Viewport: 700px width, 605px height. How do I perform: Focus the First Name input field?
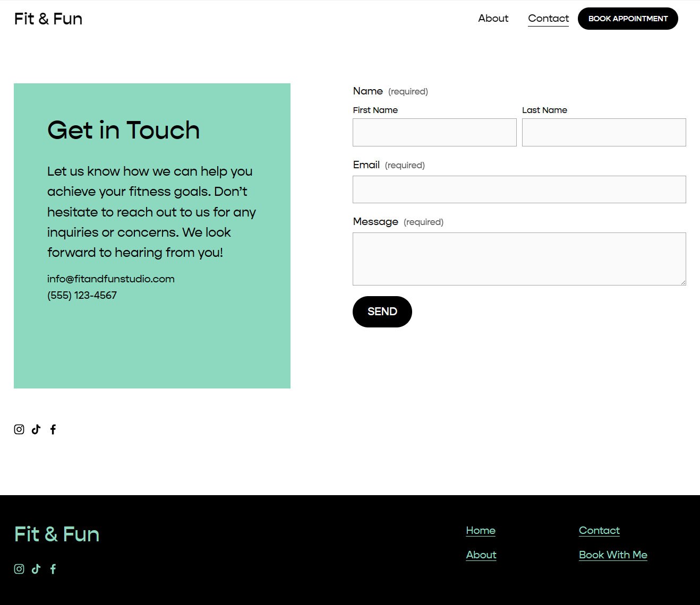[x=434, y=132]
